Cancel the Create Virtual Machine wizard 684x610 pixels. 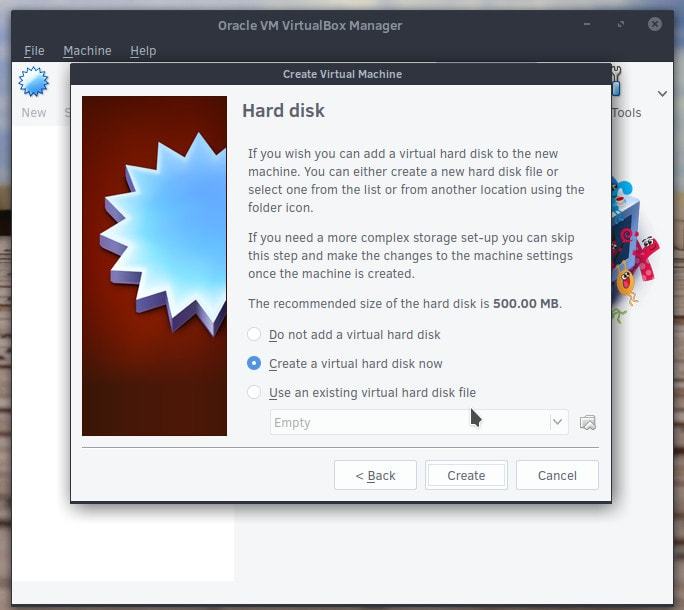tap(557, 476)
